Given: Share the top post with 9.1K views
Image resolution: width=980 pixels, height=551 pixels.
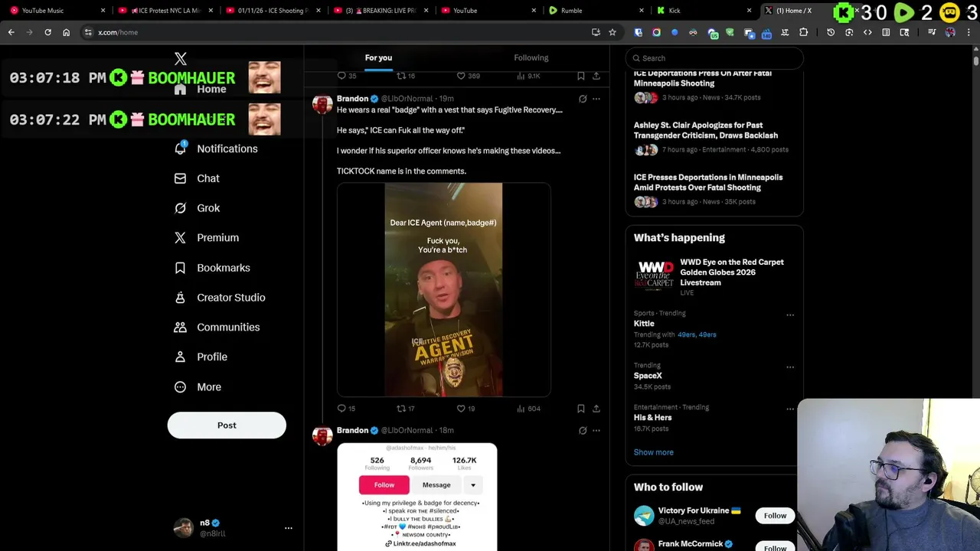Looking at the screenshot, I should point(596,76).
